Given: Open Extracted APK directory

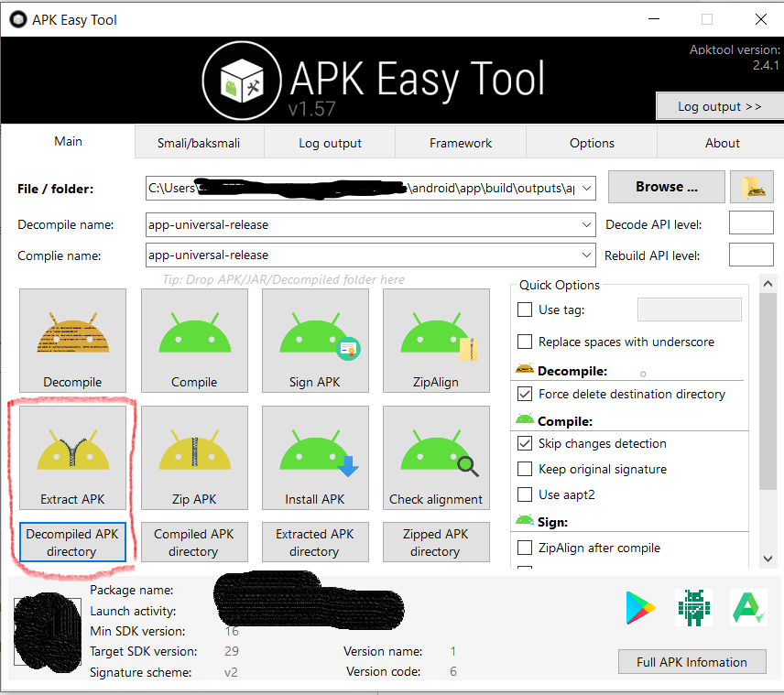Looking at the screenshot, I should 315,542.
